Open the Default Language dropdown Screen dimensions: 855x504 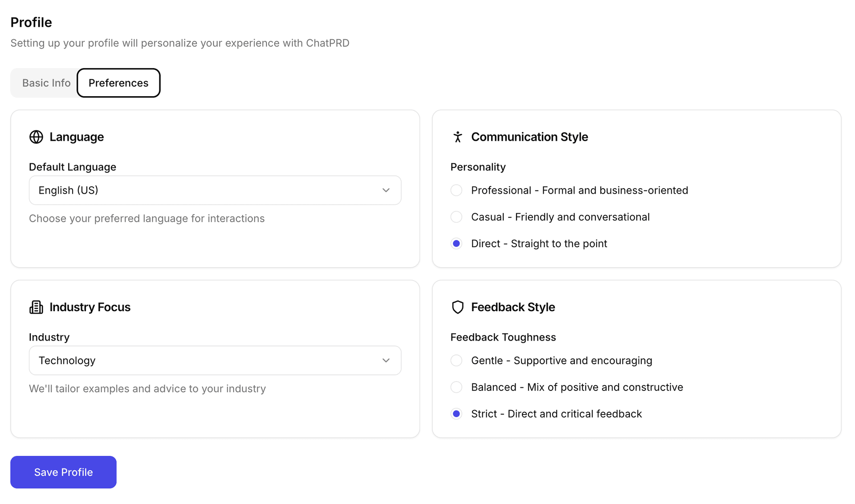[x=215, y=190]
